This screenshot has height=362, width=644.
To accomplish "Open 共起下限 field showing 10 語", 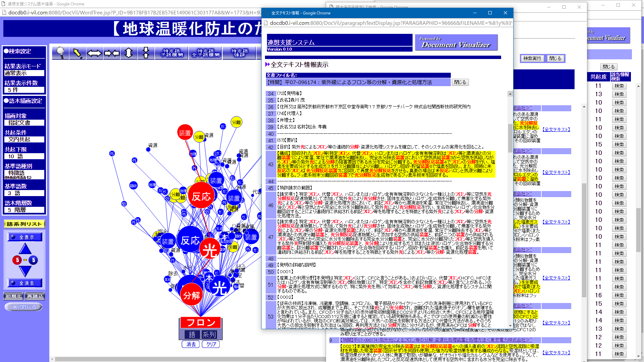I will tap(24, 156).
